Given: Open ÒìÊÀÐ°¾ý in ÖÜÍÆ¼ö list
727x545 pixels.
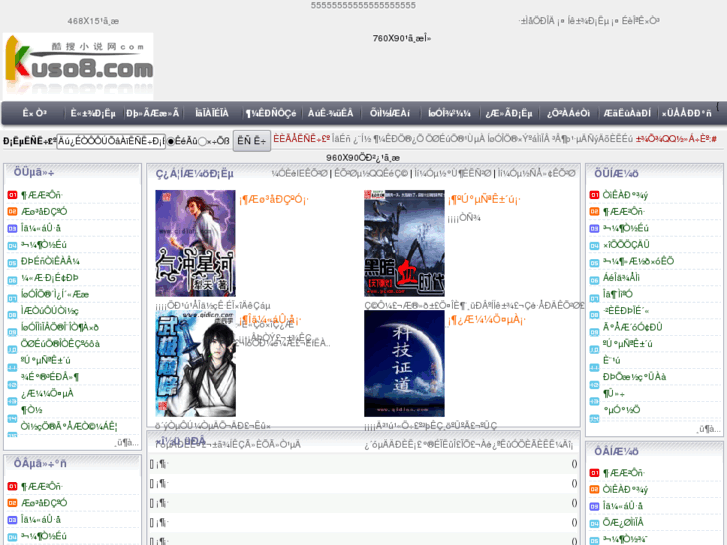Looking at the screenshot, I should pyautogui.click(x=625, y=195).
